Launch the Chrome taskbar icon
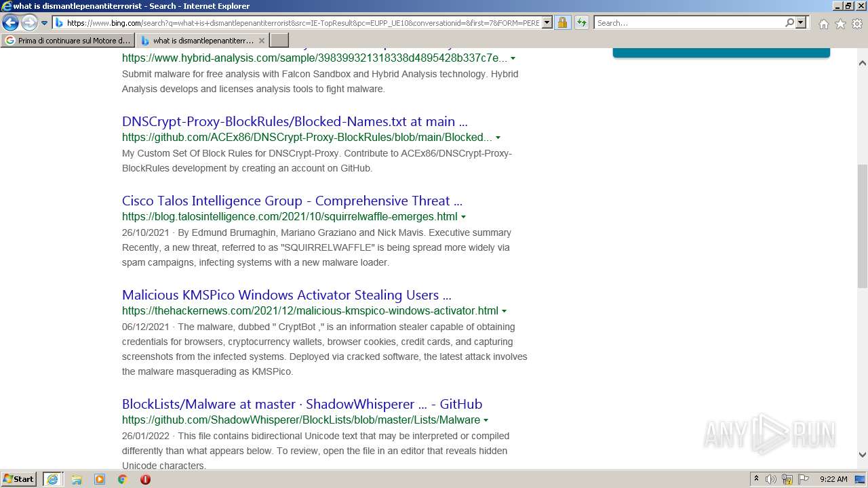 coord(123,479)
